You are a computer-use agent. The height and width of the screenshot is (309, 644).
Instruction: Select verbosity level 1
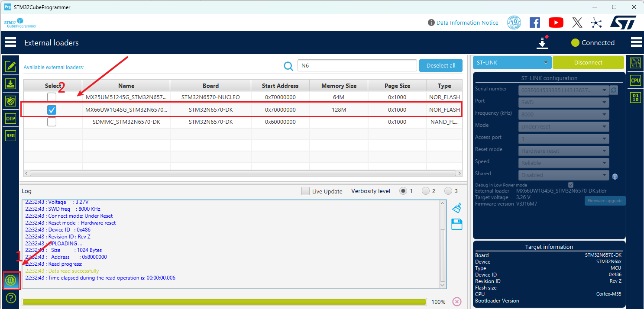[404, 191]
